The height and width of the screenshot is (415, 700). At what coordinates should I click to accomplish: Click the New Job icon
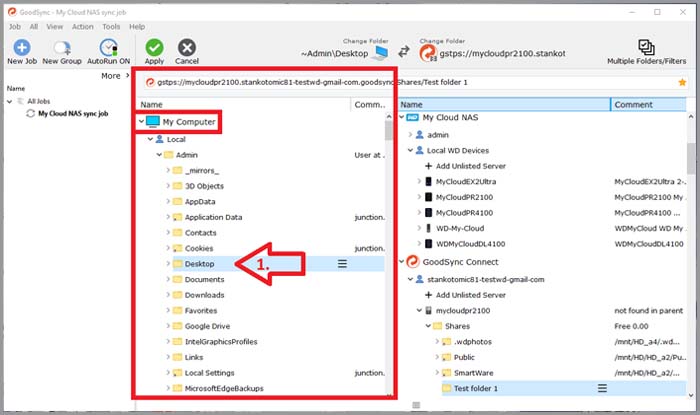(21, 47)
